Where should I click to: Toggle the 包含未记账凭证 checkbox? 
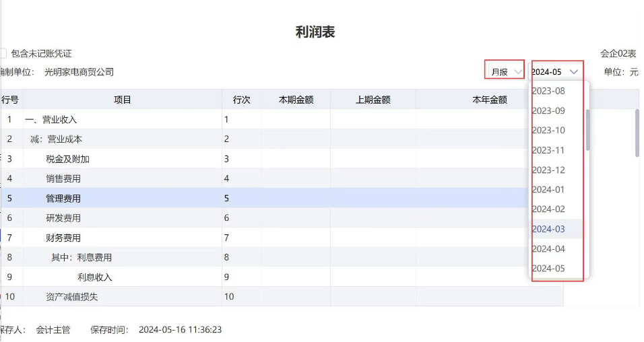tap(3, 53)
